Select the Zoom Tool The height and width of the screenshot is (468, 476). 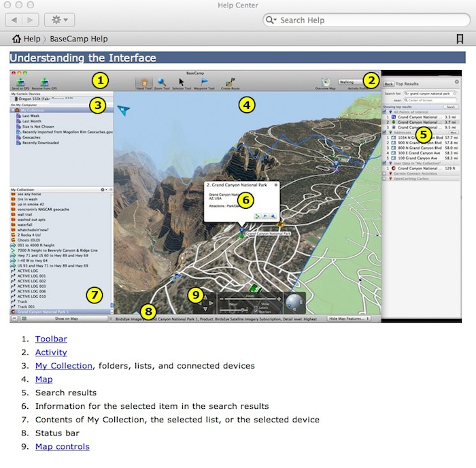tap(162, 84)
